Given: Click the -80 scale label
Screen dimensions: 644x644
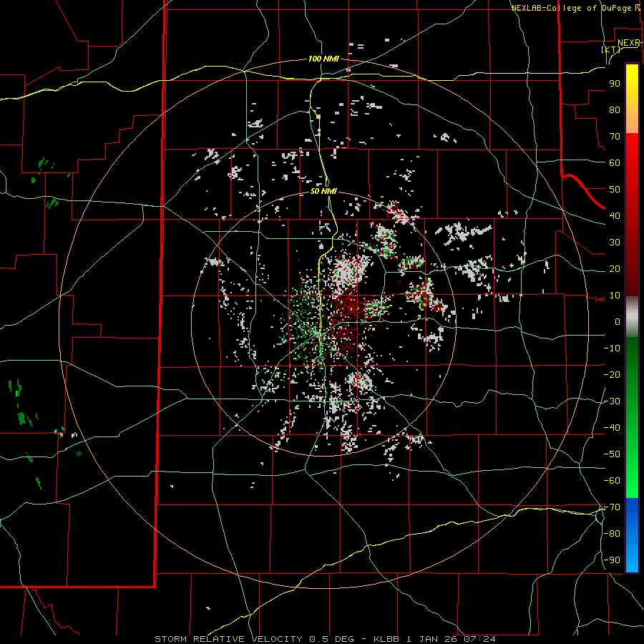Looking at the screenshot, I should (x=612, y=534).
